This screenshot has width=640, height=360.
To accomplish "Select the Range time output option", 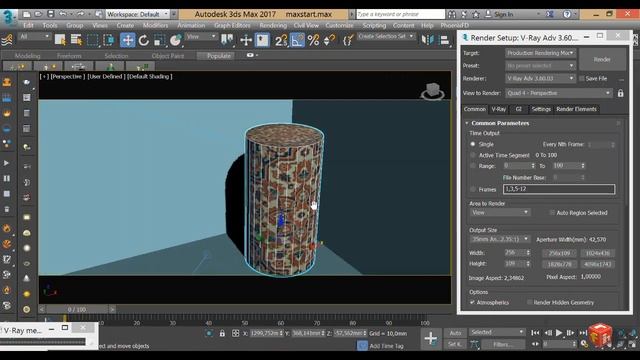I will (x=473, y=166).
